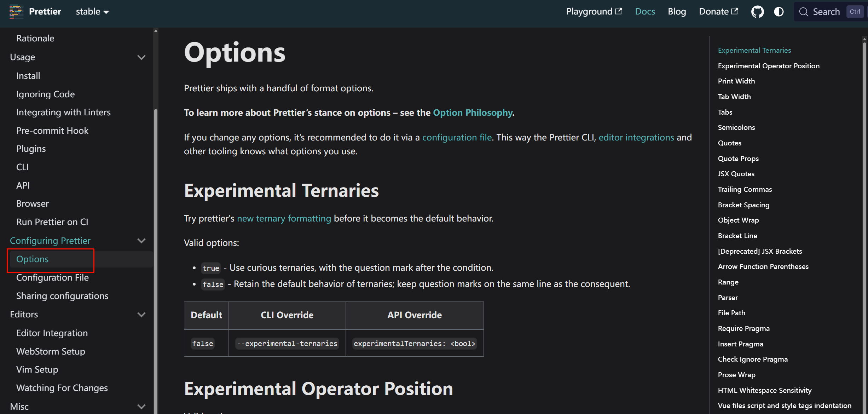
Task: Follow the Option Philosophy link
Action: [x=473, y=113]
